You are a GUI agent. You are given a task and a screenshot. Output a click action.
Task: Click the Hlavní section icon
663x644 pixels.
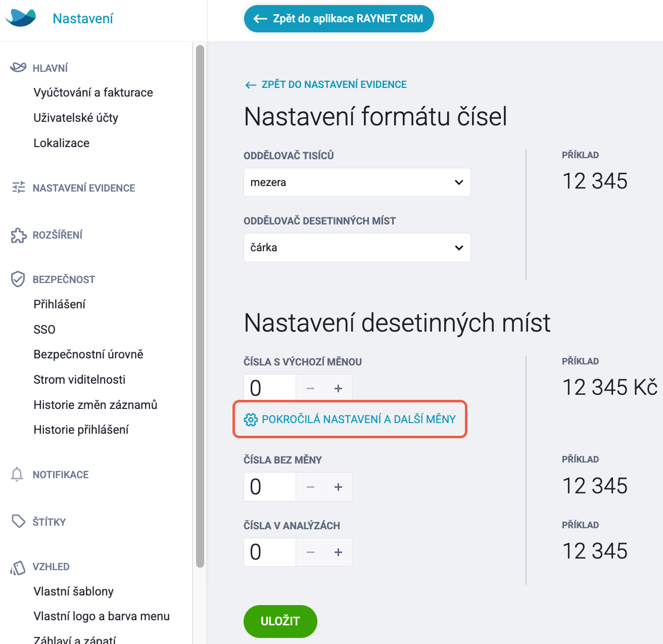(x=18, y=67)
